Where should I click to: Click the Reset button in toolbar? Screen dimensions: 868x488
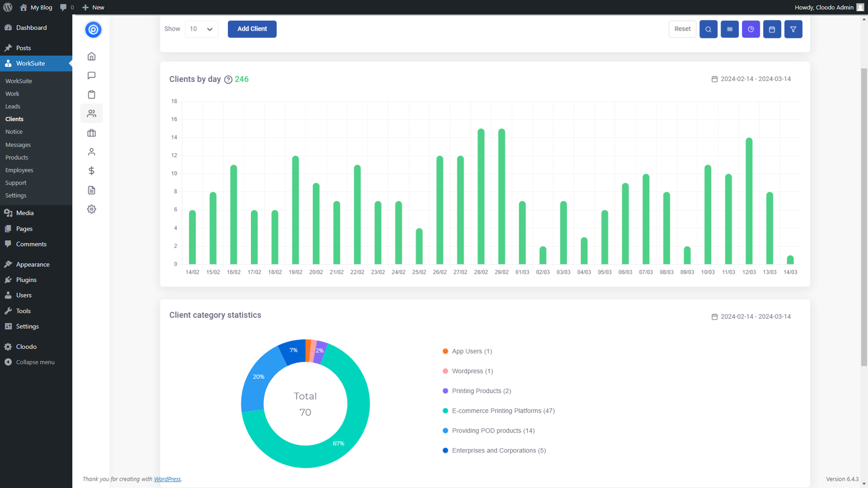(682, 28)
